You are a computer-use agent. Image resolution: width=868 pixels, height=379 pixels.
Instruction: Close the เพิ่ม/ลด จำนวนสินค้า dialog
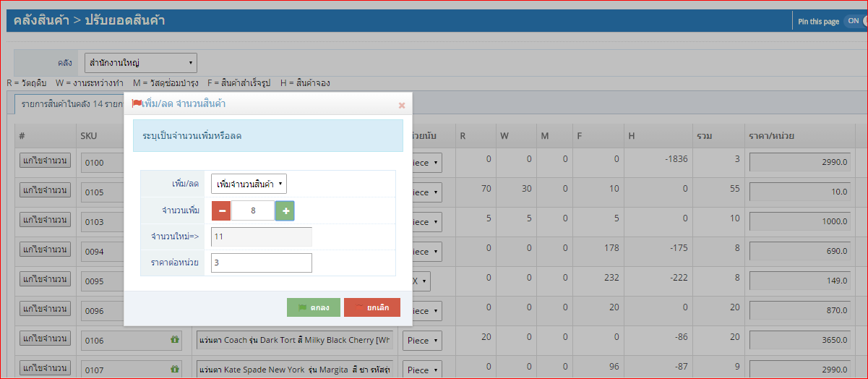point(402,106)
